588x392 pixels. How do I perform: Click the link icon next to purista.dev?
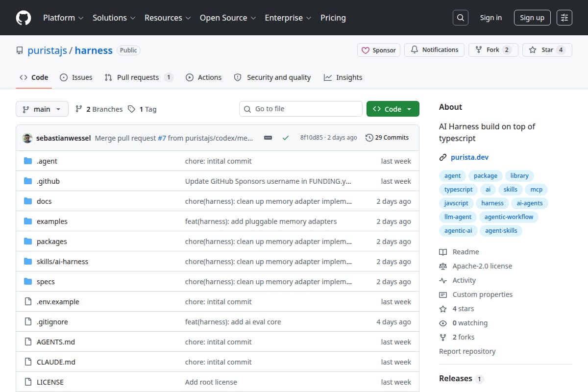coord(443,157)
